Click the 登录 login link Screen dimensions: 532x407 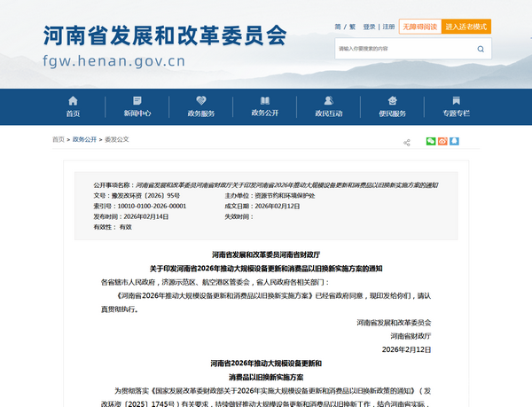pos(369,27)
